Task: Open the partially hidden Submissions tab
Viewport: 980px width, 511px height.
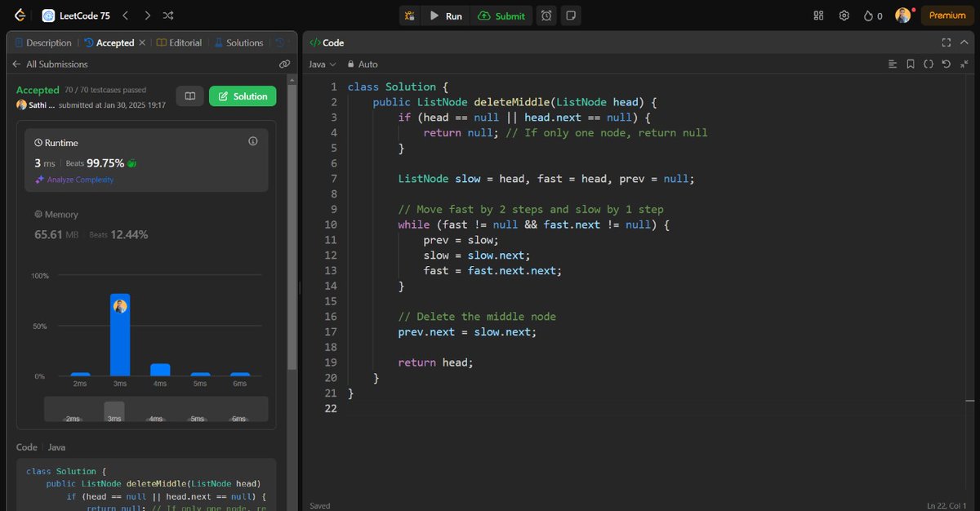Action: 281,42
